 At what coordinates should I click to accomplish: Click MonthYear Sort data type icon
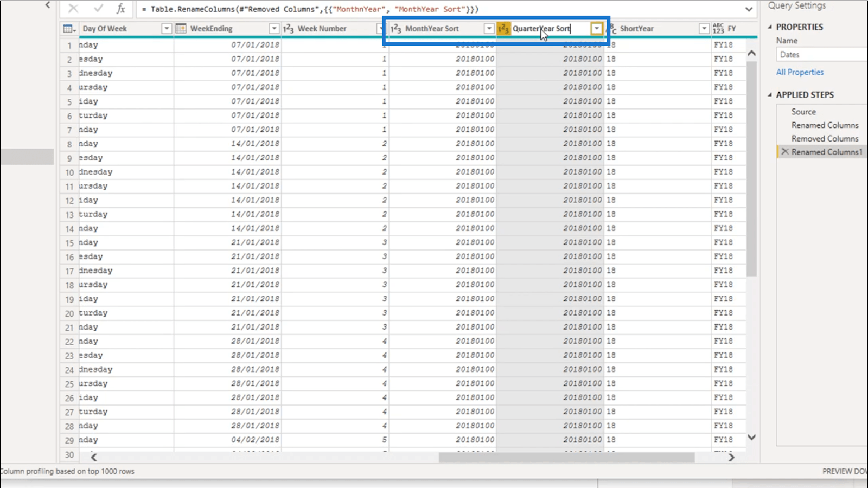coord(396,29)
